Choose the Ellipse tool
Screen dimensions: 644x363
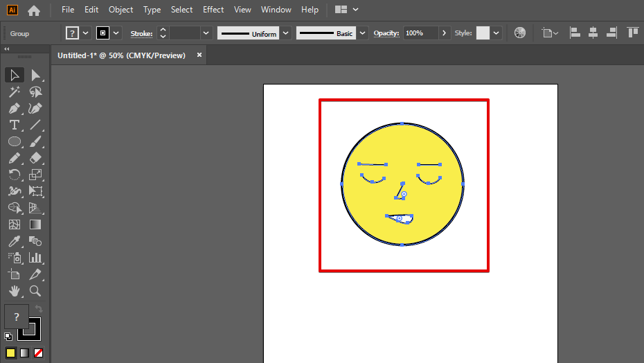pyautogui.click(x=14, y=141)
